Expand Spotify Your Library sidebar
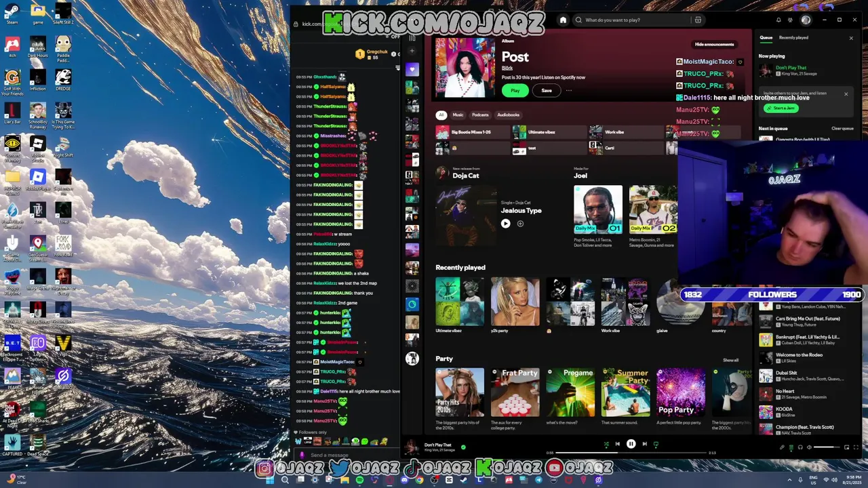868x488 pixels. [x=412, y=38]
